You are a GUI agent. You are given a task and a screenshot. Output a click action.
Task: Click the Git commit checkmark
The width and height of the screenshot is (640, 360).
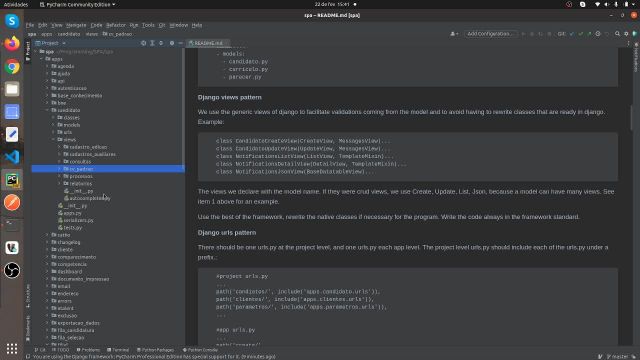point(580,34)
